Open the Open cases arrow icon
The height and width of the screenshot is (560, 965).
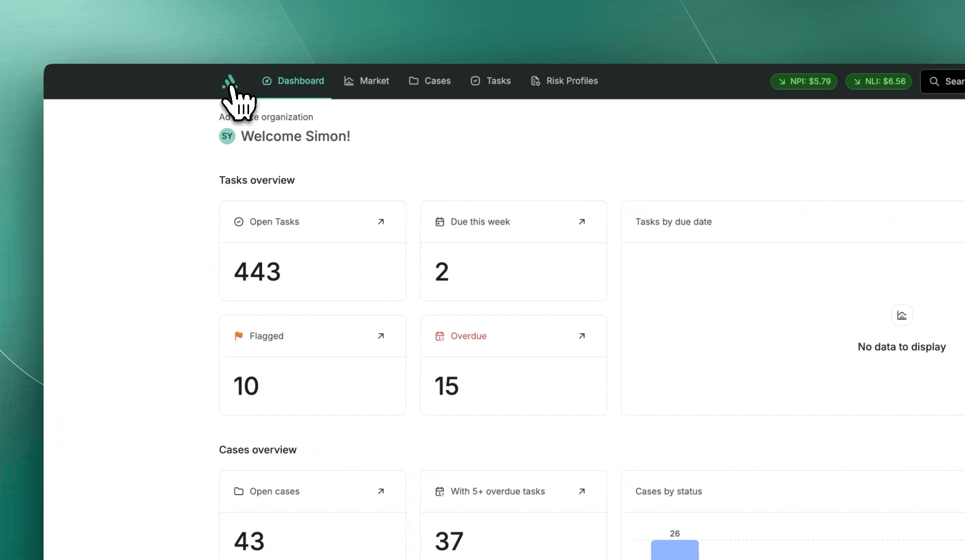[x=381, y=492]
